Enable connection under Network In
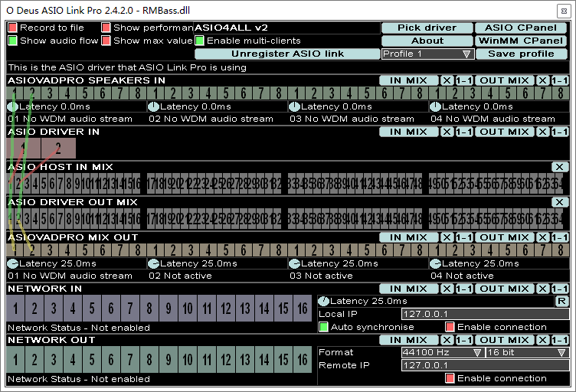Viewport: 576px width, 392px height. (450, 327)
